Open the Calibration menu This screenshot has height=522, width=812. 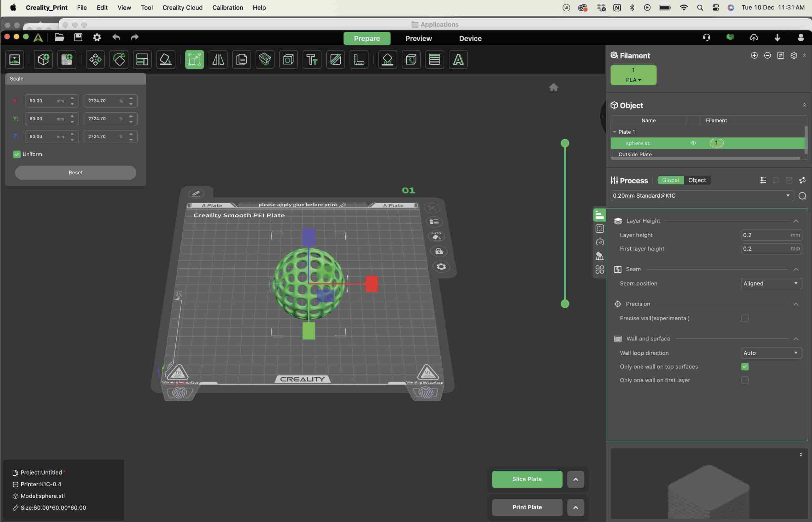pyautogui.click(x=227, y=8)
